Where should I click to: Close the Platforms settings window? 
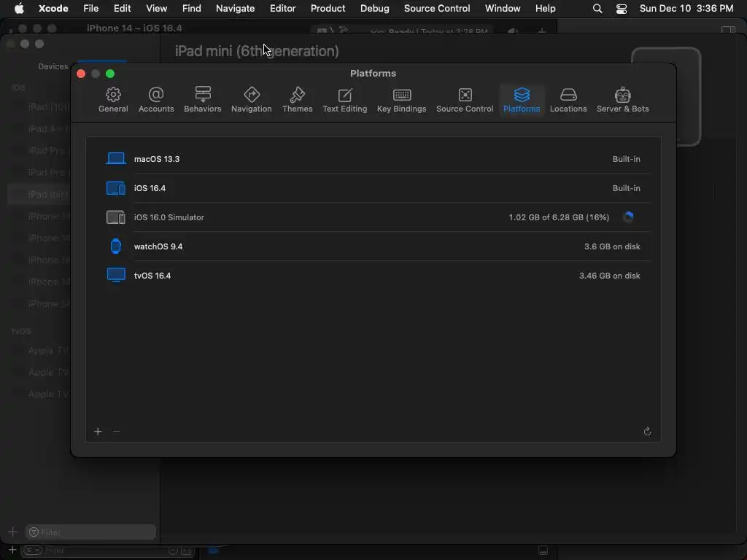click(x=81, y=74)
